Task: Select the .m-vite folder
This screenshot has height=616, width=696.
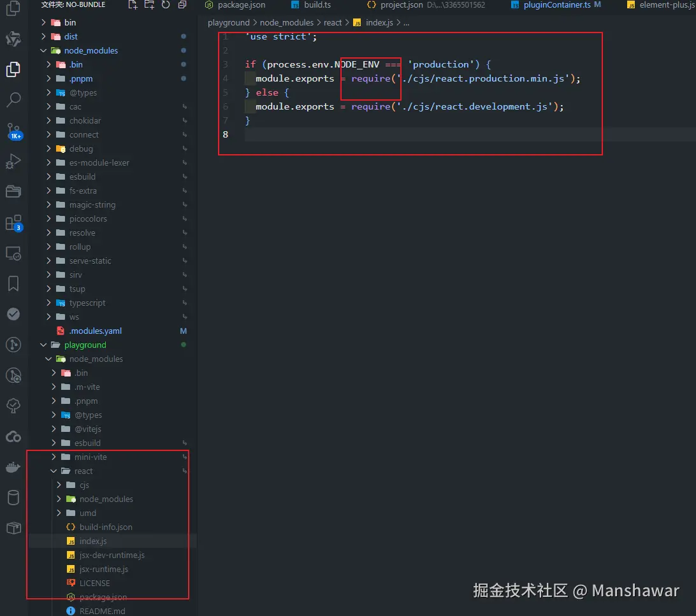Action: pos(113,387)
